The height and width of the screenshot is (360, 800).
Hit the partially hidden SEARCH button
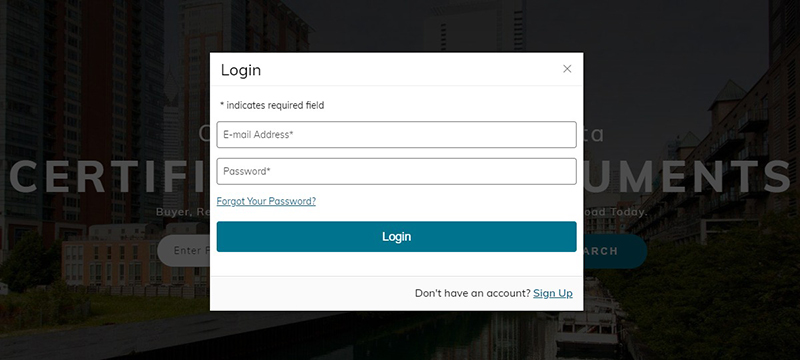615,251
